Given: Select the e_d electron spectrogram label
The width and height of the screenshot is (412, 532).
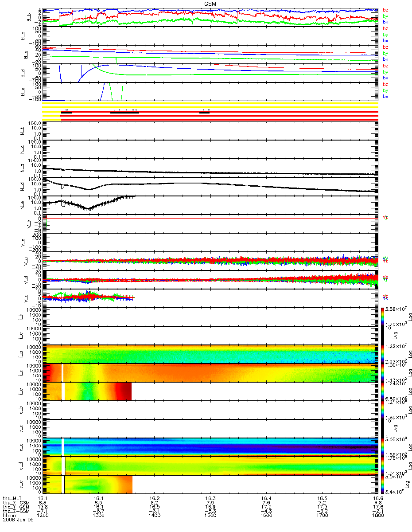Looking at the screenshot, I should pos(20,466).
